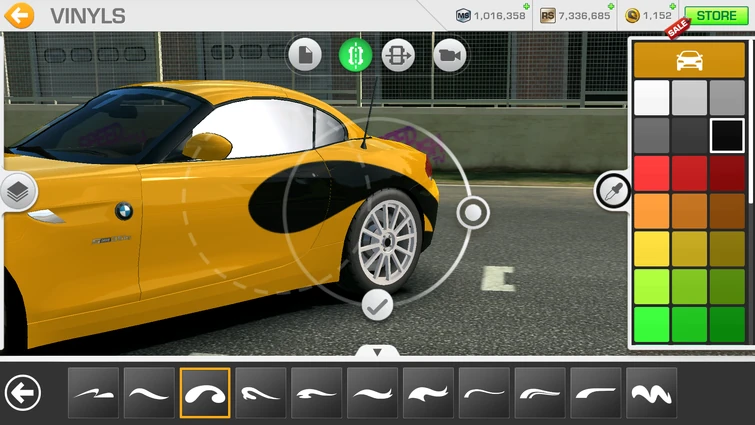755x425 pixels.
Task: Choose the burnt orange swatch
Action: (x=689, y=211)
